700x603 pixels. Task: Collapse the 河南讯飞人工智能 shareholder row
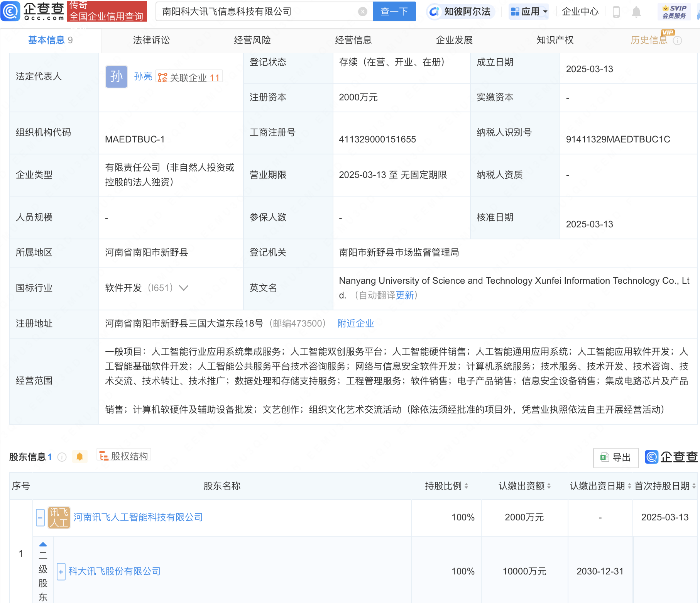click(x=41, y=517)
